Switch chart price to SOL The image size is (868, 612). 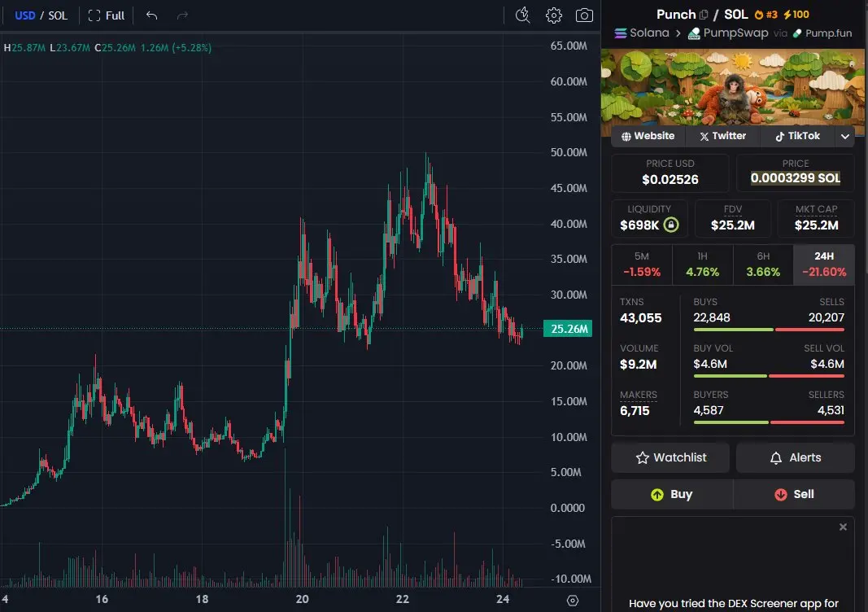pos(58,15)
